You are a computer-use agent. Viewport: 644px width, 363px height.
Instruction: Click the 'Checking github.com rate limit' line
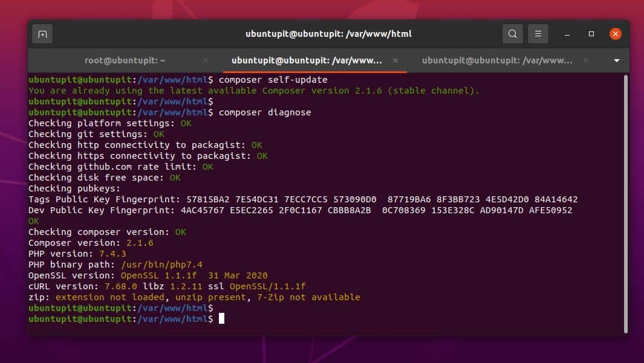[x=121, y=167]
